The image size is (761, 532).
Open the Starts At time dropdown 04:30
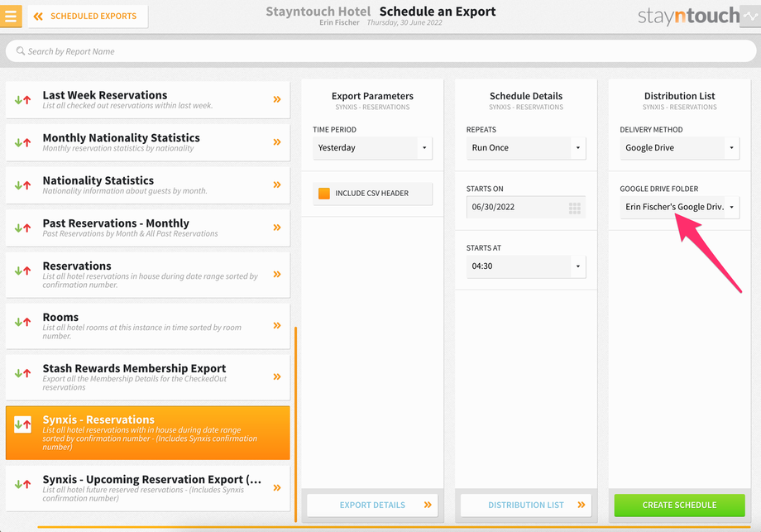pos(526,266)
